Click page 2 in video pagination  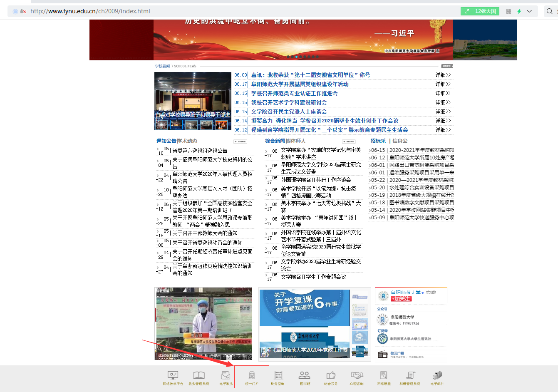click(x=229, y=357)
